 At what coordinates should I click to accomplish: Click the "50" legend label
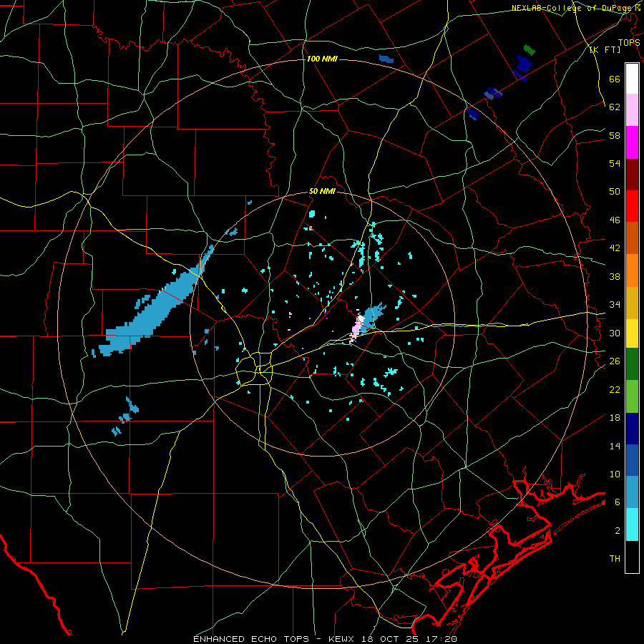point(615,191)
